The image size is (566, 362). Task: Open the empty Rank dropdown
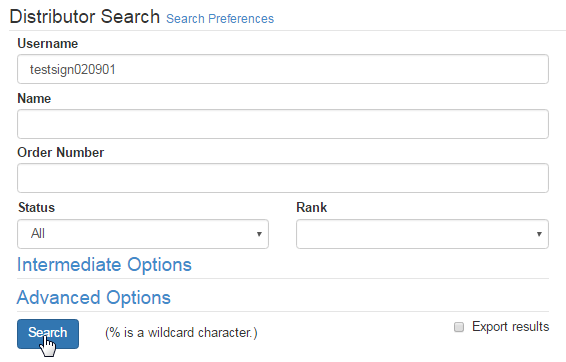click(x=422, y=234)
